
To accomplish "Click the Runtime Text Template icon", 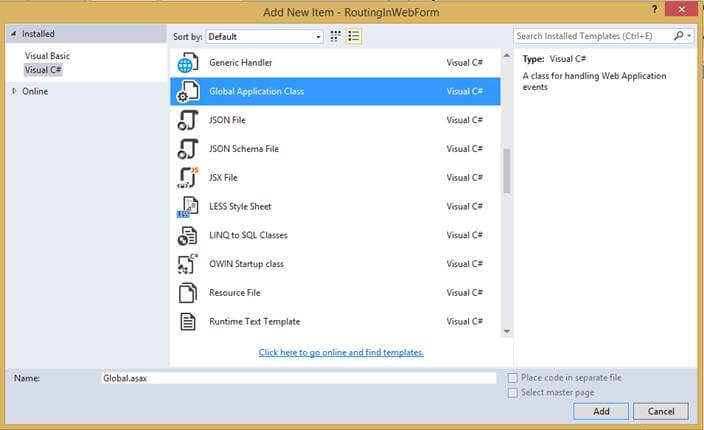I will click(188, 322).
